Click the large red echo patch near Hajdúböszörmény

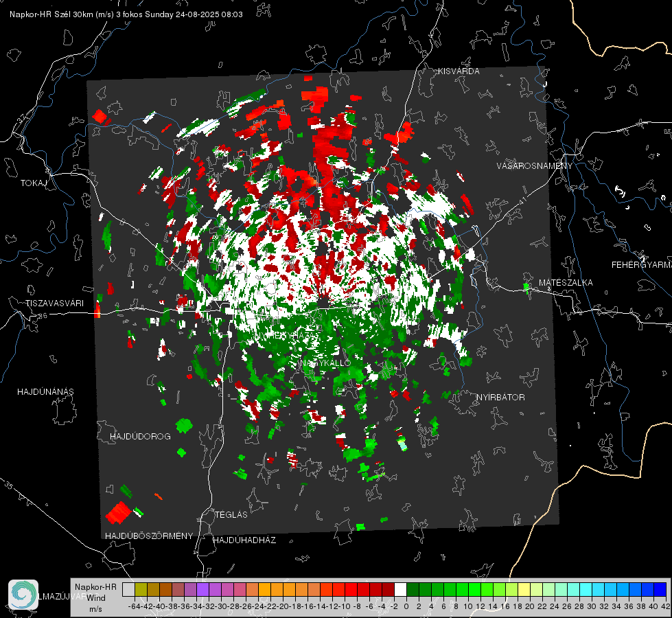coord(118,512)
